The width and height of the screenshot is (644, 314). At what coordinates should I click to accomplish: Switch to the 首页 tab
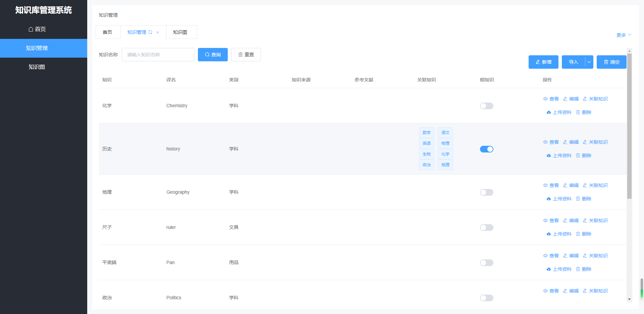point(108,32)
